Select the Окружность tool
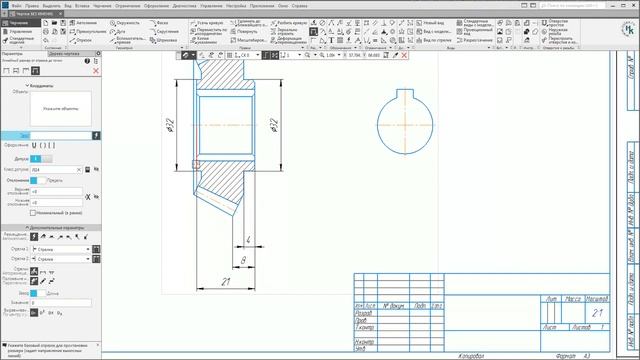Screen dimensions: 640x360 pos(124,23)
